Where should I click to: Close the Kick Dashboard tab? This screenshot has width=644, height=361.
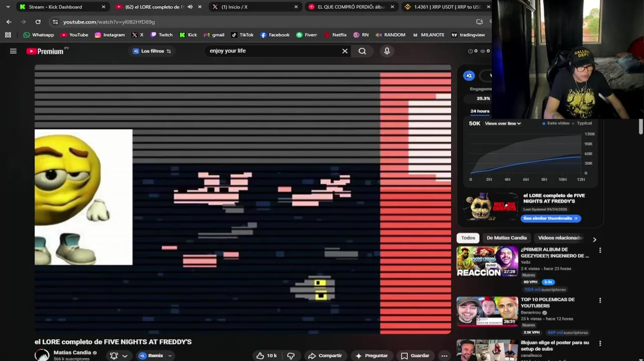pos(103,7)
